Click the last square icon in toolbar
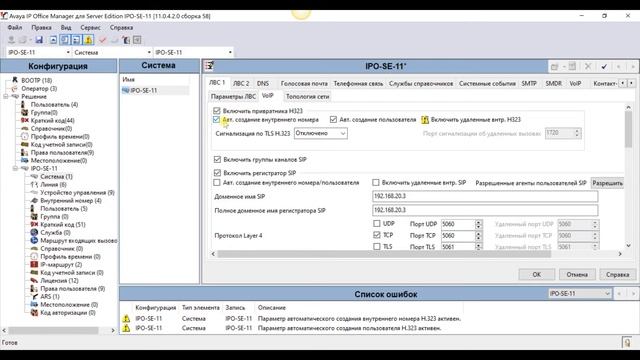 tap(137, 40)
